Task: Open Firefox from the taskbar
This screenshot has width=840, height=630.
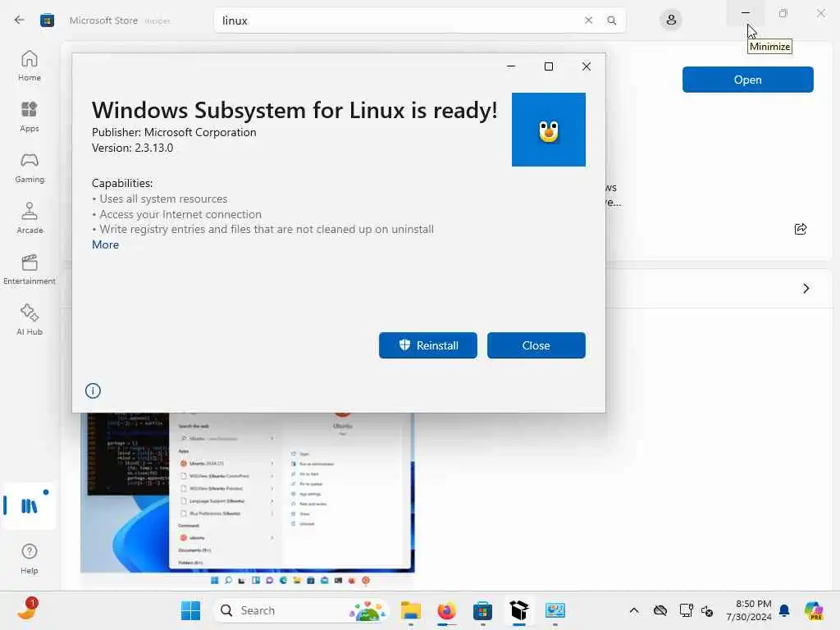Action: click(447, 610)
